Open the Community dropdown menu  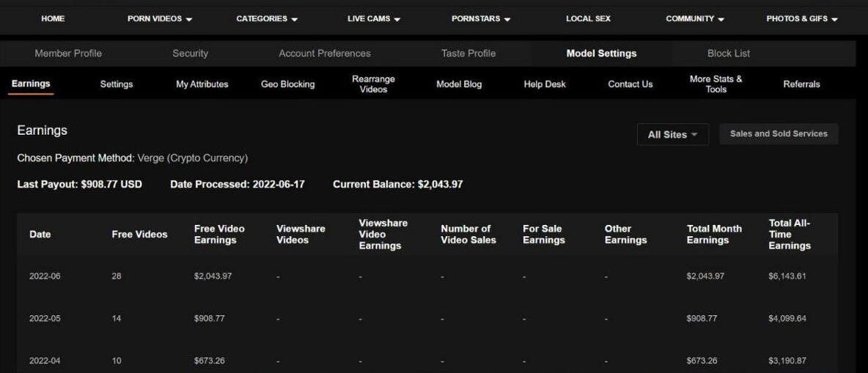[x=694, y=19]
